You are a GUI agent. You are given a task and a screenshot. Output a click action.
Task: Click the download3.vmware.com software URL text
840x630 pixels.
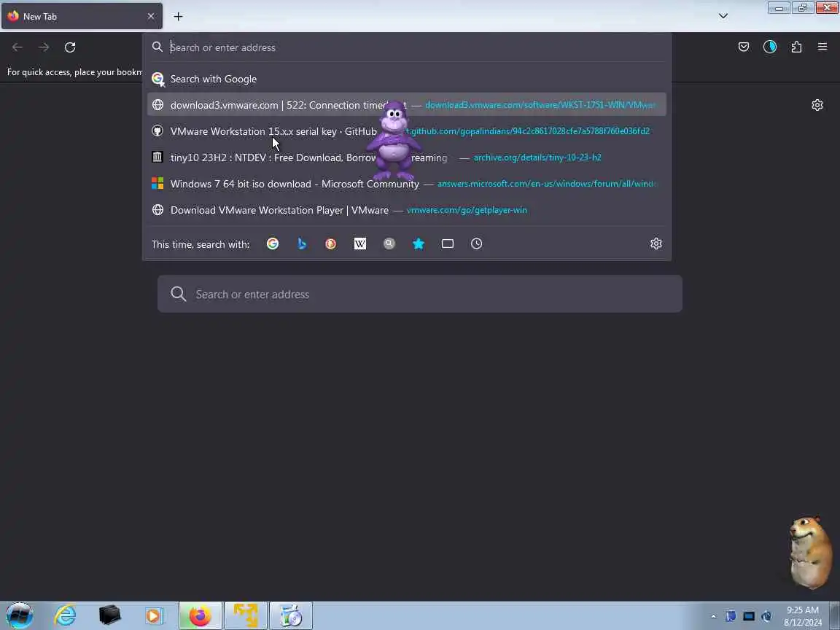point(540,104)
